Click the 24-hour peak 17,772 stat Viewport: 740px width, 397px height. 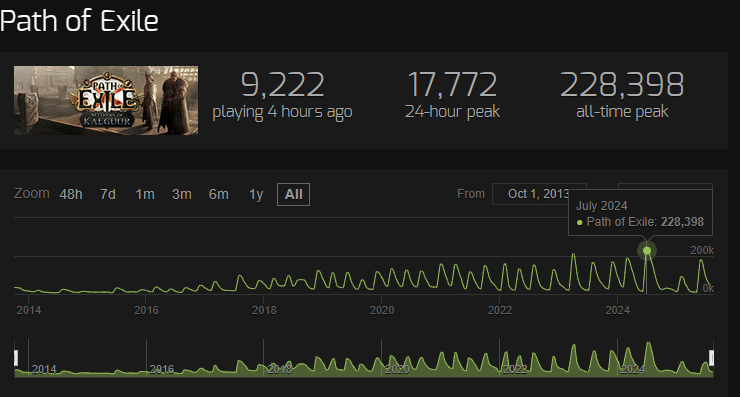[x=452, y=94]
